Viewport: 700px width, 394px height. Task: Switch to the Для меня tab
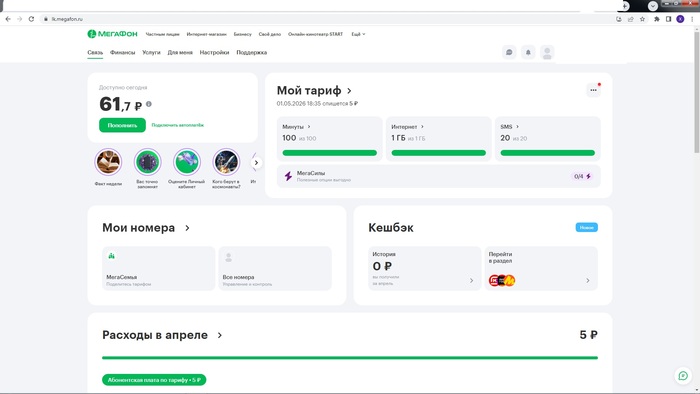point(180,53)
